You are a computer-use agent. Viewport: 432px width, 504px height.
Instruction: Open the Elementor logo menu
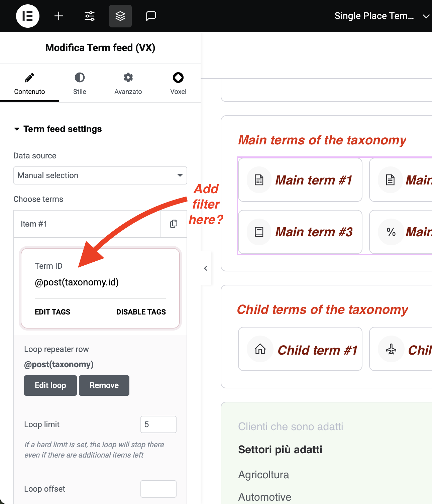point(28,16)
